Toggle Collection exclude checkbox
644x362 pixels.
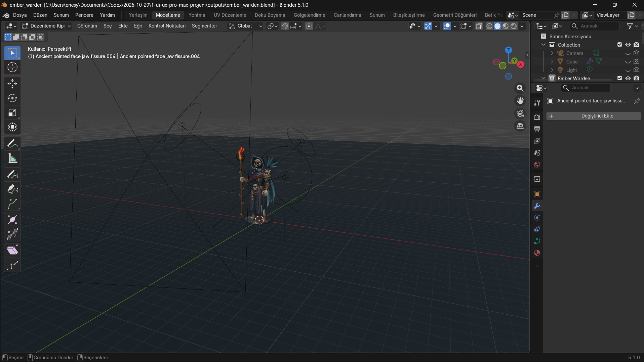(x=619, y=45)
